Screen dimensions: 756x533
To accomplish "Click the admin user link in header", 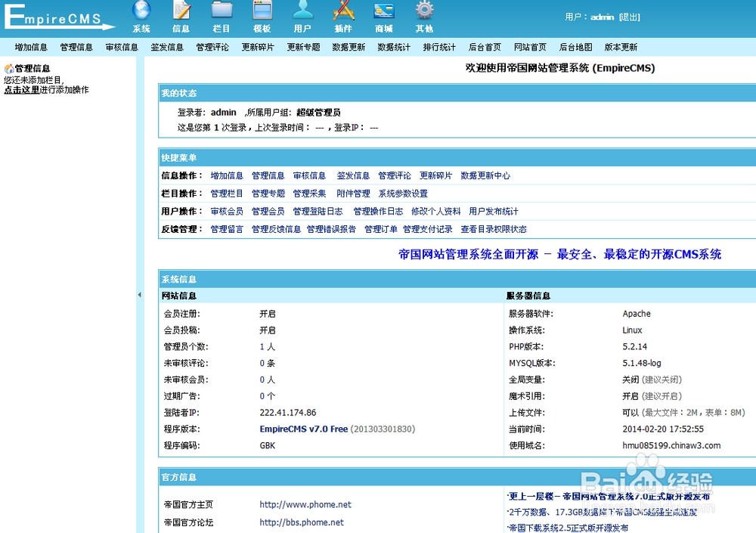I will click(602, 17).
